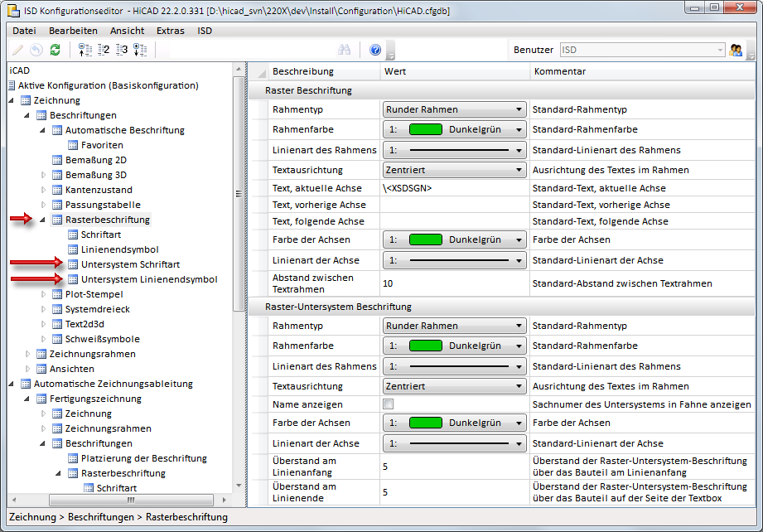Open the Textausrichtung dropdown under Raster-Untersystem Beschriftung
Screen dimensions: 763x532
tap(454, 386)
